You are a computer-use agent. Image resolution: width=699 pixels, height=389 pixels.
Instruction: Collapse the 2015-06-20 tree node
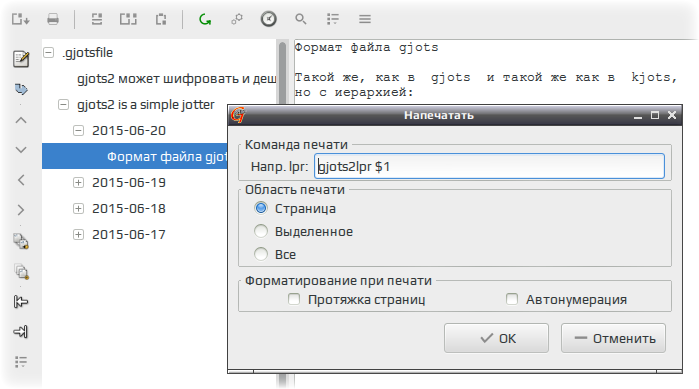pos(78,131)
